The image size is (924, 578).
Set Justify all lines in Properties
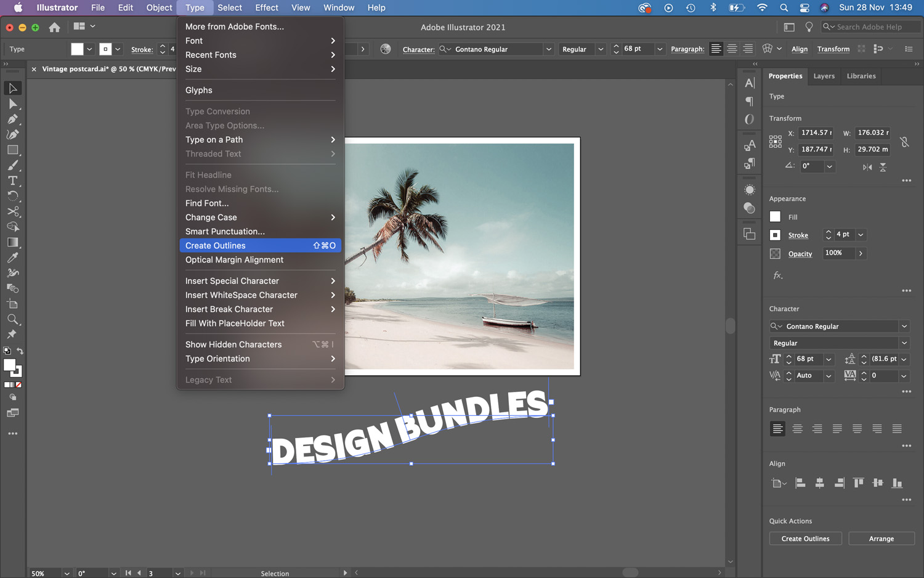click(897, 428)
